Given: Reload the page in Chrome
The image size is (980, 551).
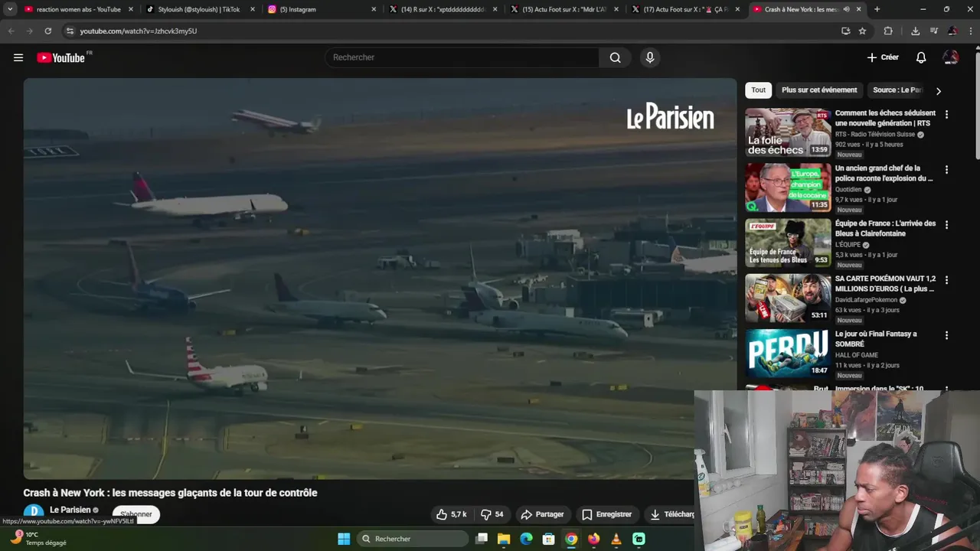Looking at the screenshot, I should 47,31.
